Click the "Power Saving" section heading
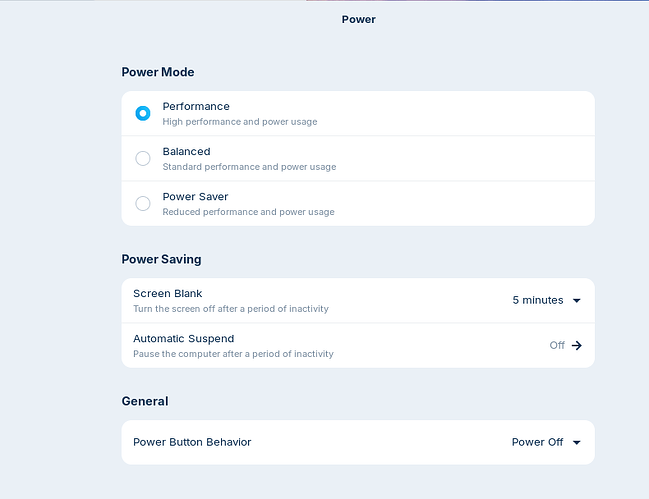 [x=161, y=259]
